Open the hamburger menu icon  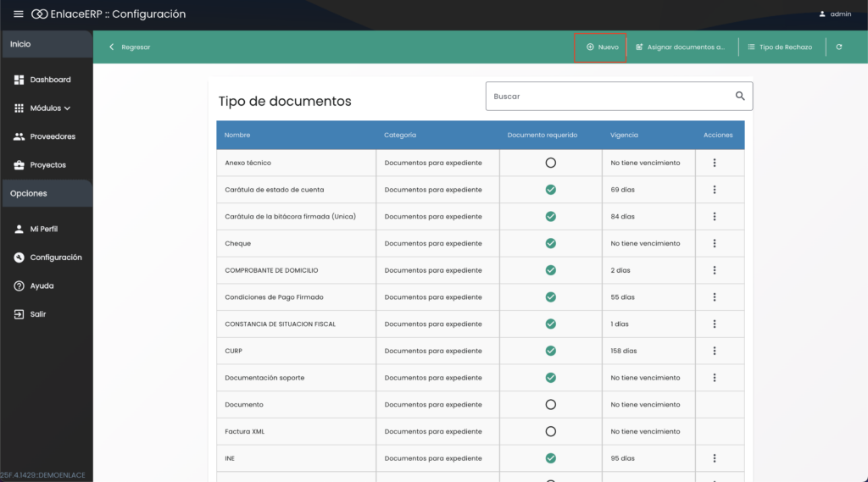(x=18, y=14)
